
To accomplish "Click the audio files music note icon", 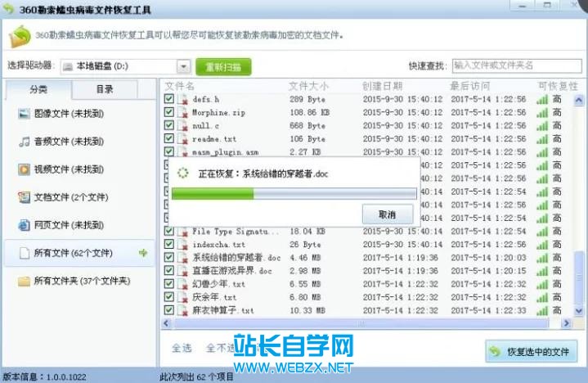I will click(25, 142).
